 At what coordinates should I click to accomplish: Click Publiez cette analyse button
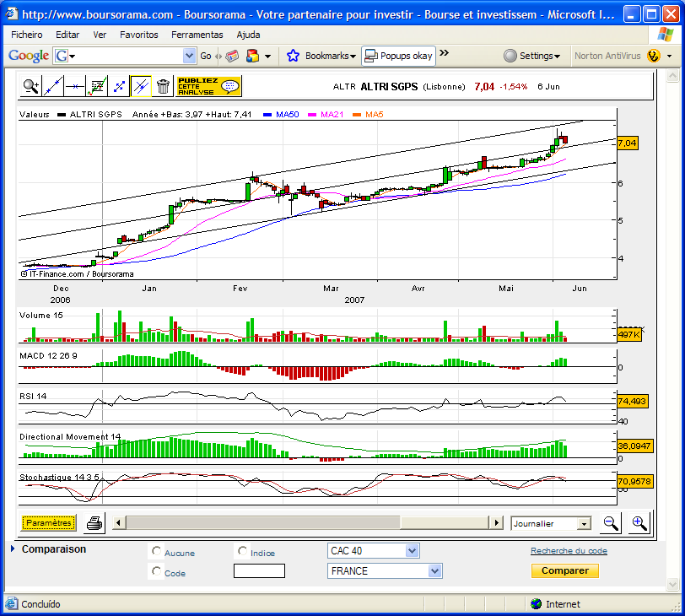[x=208, y=86]
